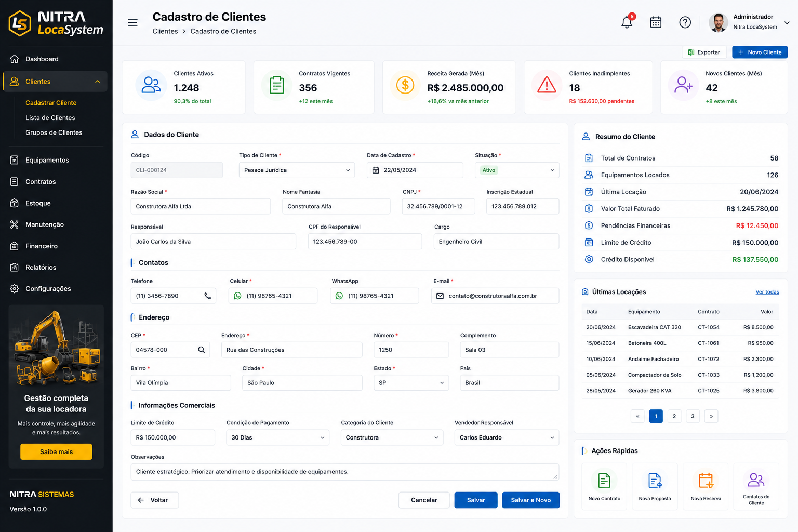Open Situação dropdown showing Ativo
The image size is (798, 532).
[x=517, y=170]
